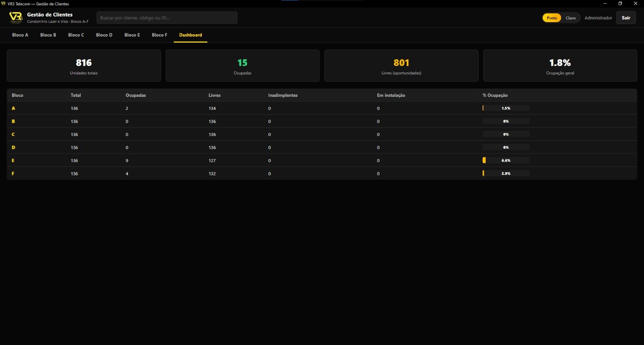Click the Ocupadas column header
644x345 pixels.
click(x=136, y=95)
